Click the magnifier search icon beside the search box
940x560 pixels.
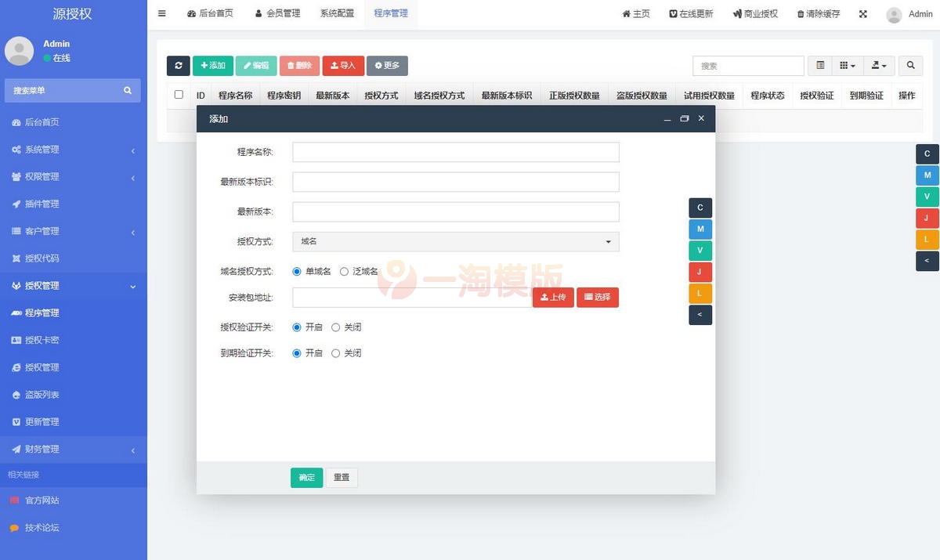[910, 65]
